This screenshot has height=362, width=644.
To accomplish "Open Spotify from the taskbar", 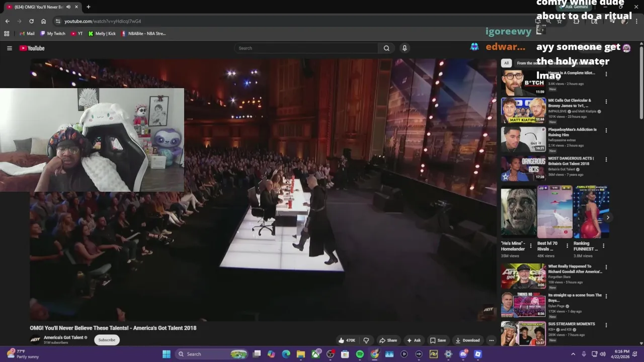I will pos(360,354).
